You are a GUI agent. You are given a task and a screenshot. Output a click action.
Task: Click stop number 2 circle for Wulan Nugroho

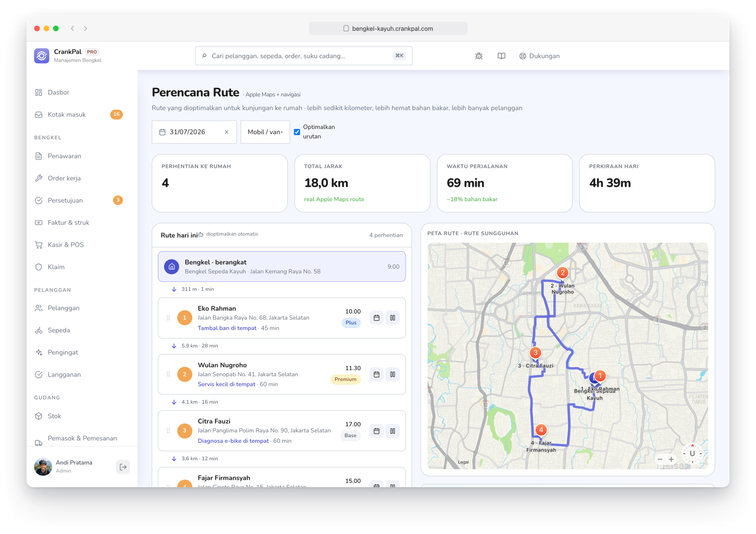coord(185,374)
